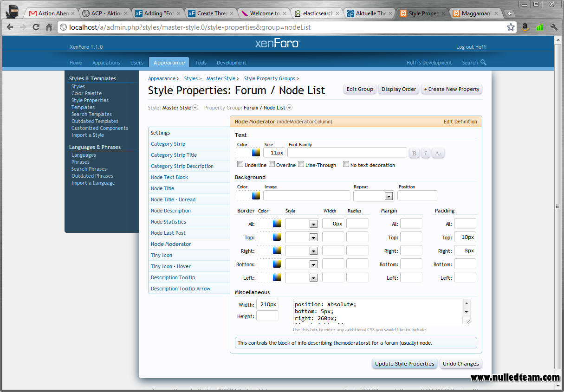The width and height of the screenshot is (564, 392).
Task: Open Border All color swatch
Action: [277, 224]
